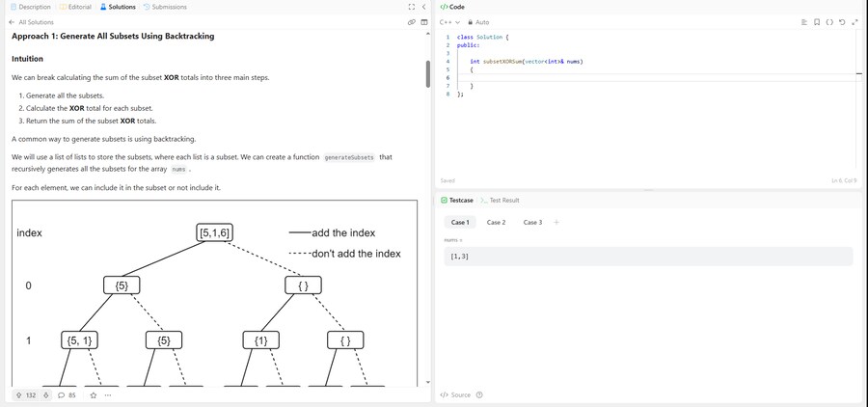This screenshot has width=868, height=407.
Task: Open the ellipsis more options menu
Action: tap(108, 394)
